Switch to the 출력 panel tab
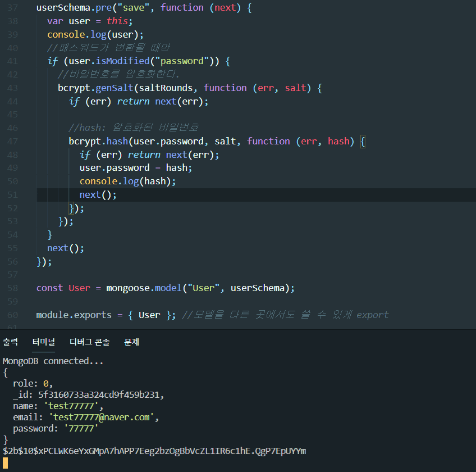This screenshot has height=472, width=476. 10,342
